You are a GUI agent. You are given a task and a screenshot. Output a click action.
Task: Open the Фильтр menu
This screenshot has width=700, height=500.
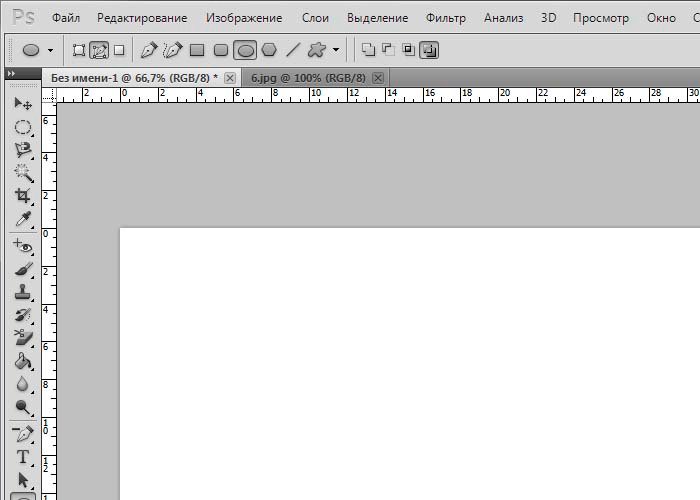(445, 18)
